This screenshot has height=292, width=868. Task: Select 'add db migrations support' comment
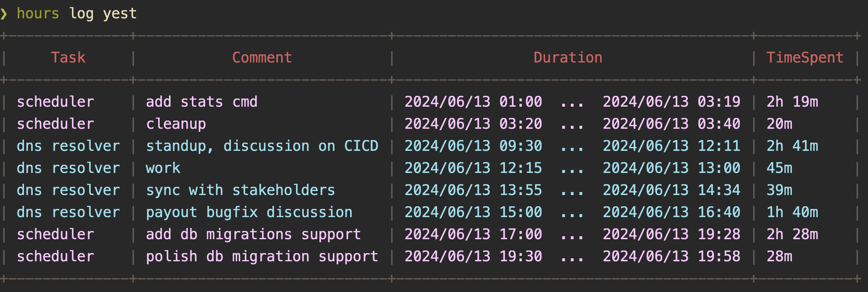pos(253,234)
